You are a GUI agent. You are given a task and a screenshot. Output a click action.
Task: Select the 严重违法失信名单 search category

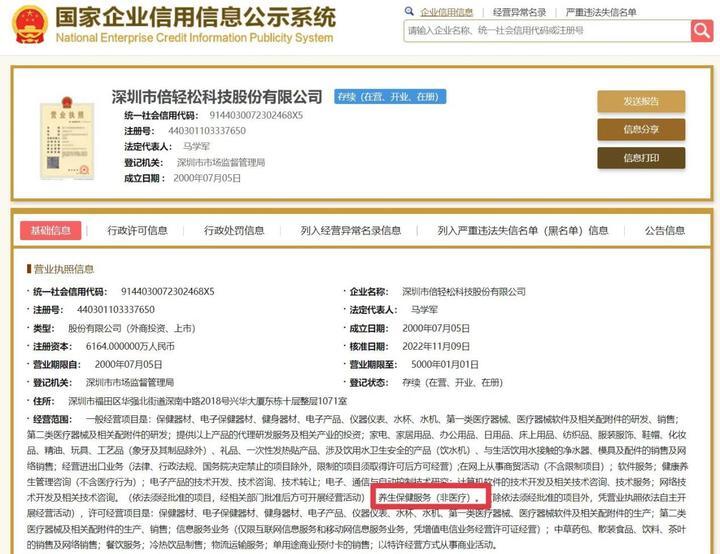coord(601,12)
